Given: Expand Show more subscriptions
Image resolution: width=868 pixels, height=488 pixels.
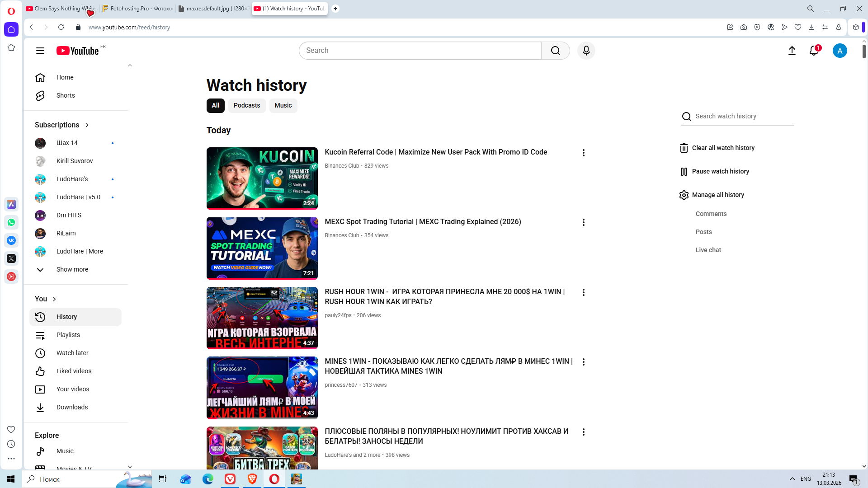Looking at the screenshot, I should click(x=72, y=269).
